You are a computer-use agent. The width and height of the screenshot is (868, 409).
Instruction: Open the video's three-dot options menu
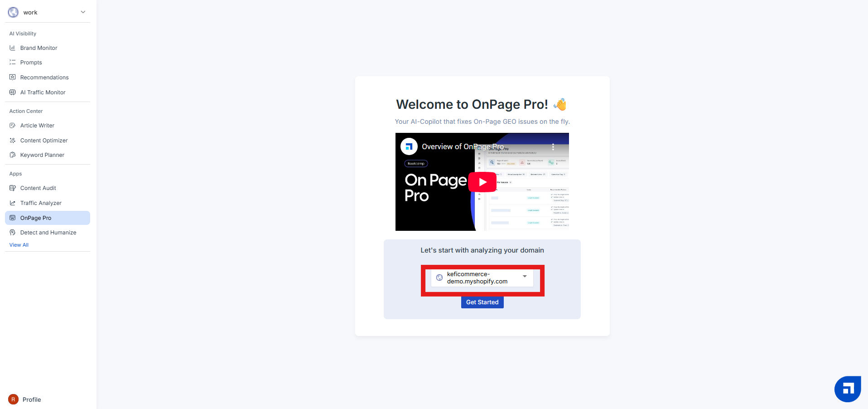(553, 147)
